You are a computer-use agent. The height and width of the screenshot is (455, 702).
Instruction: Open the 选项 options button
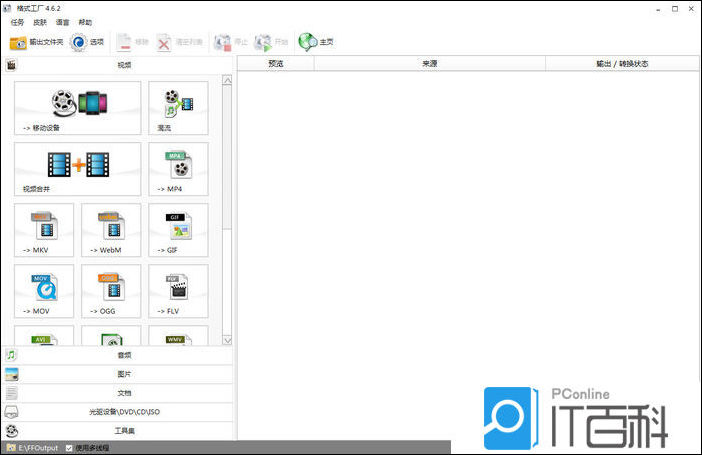coord(88,42)
